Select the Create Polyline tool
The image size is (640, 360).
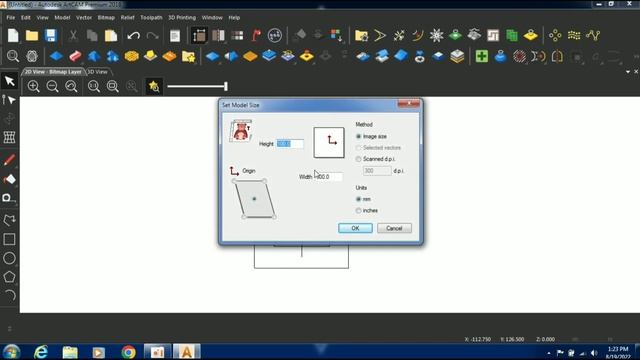[x=9, y=220]
